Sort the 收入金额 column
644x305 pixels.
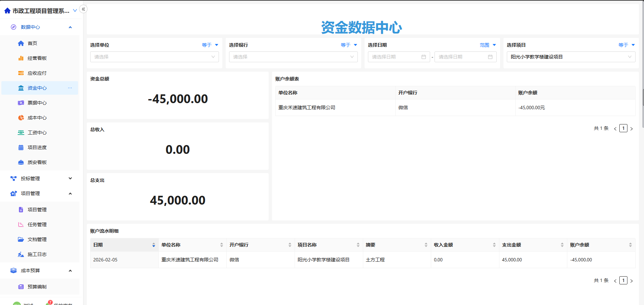coord(494,244)
